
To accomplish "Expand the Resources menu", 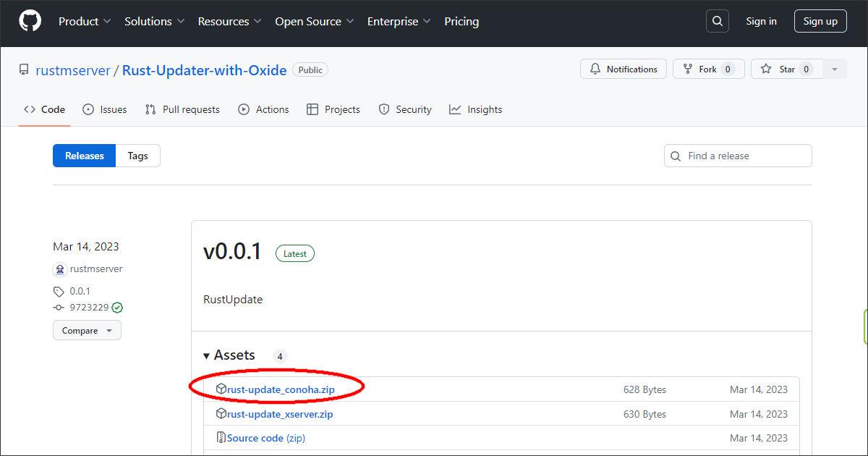I will 230,21.
